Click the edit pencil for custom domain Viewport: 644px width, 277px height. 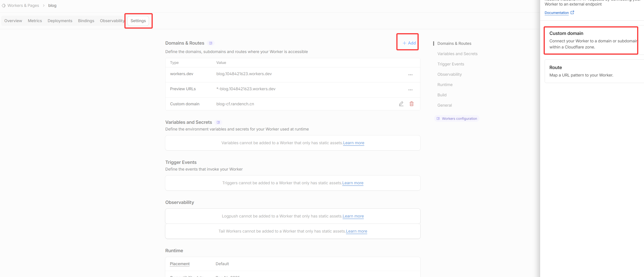pyautogui.click(x=401, y=104)
